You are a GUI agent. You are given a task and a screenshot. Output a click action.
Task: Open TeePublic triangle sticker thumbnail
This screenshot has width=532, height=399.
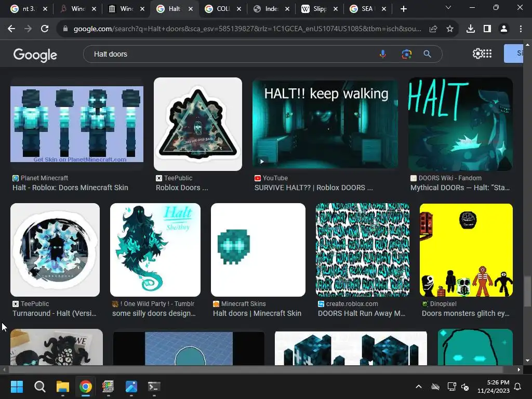198,124
